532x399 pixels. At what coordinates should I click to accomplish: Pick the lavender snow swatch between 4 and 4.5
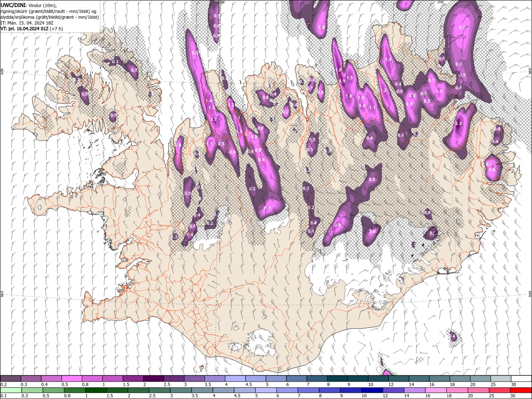(235, 378)
